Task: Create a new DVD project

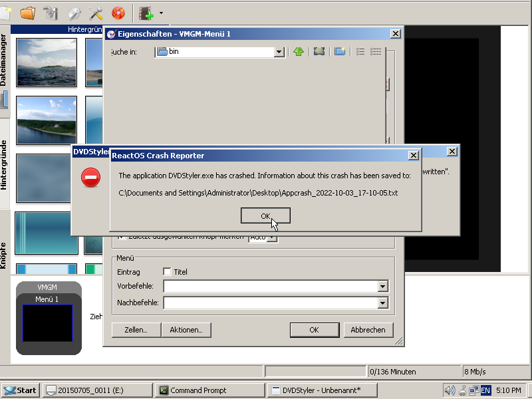Action: point(5,13)
